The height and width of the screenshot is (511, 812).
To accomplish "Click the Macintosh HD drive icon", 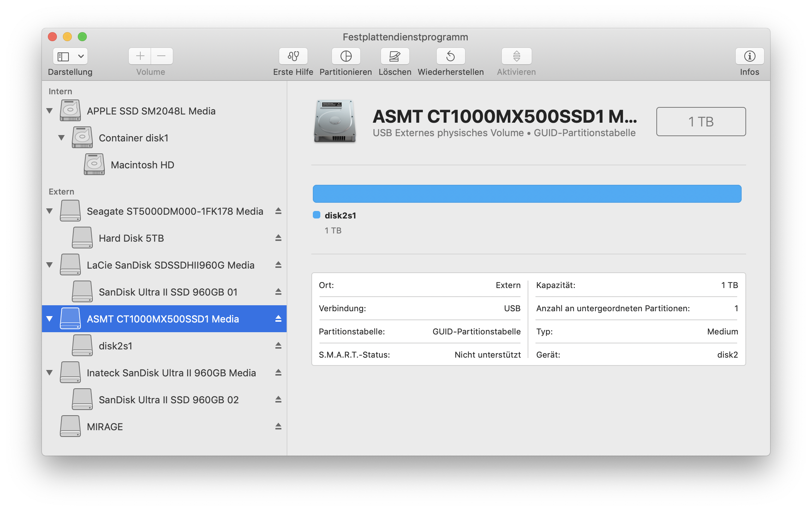I will tap(94, 165).
